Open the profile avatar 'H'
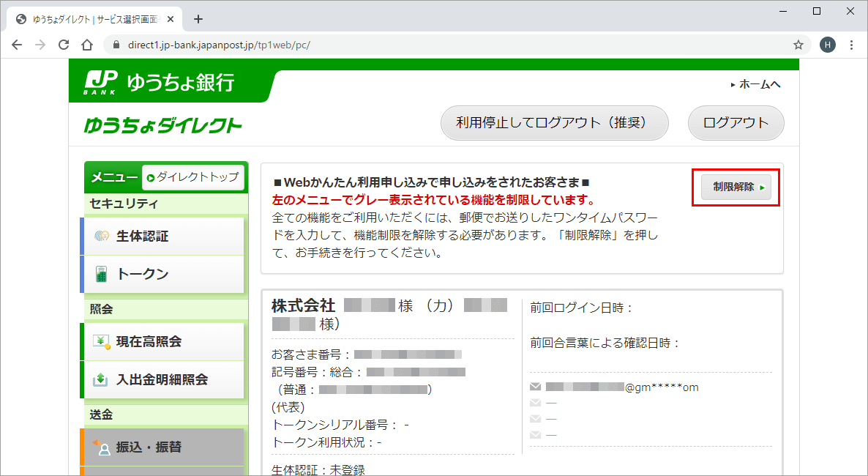 pyautogui.click(x=828, y=45)
